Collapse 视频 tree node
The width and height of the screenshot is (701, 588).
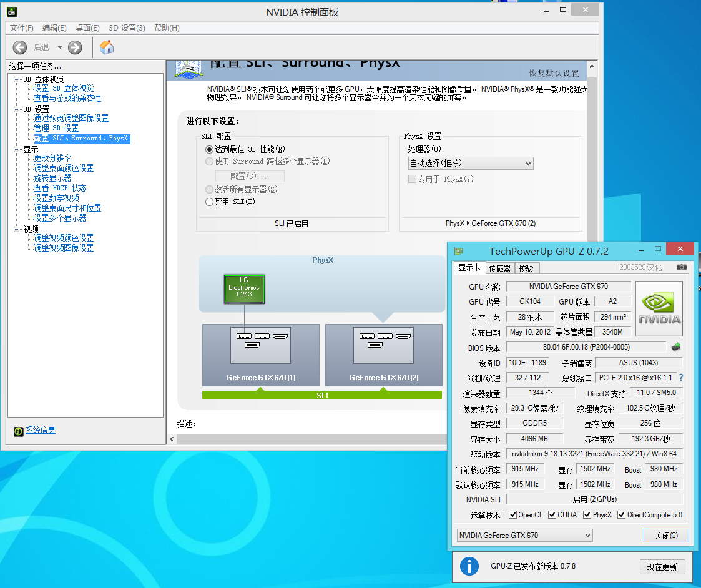coord(16,229)
